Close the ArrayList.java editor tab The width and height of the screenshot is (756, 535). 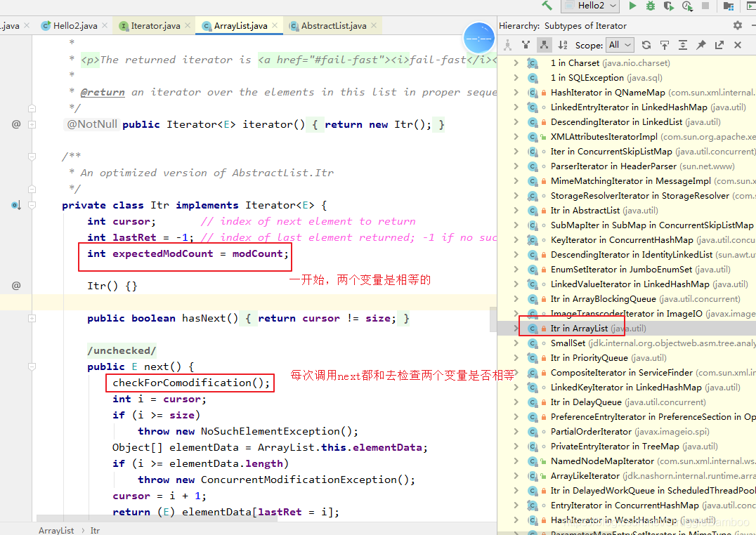coord(275,25)
